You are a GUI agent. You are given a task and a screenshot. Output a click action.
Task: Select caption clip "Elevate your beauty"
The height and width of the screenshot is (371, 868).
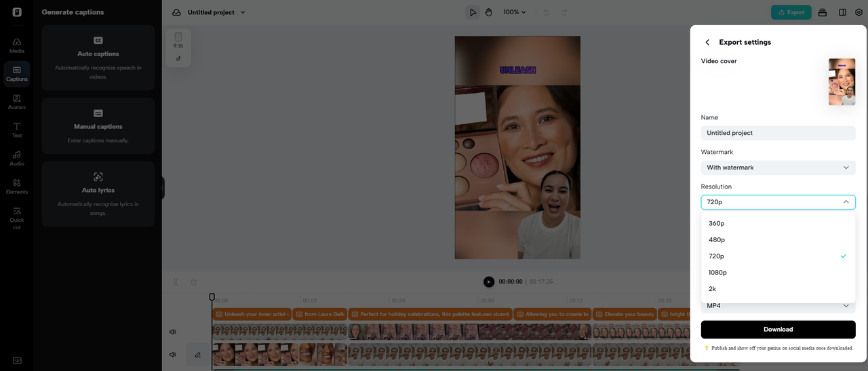click(625, 314)
